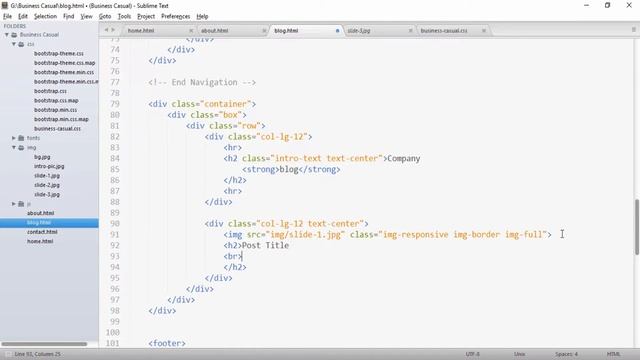Screen dimensions: 640x360
Task: Click the End Navigation comment line
Action: click(202, 82)
